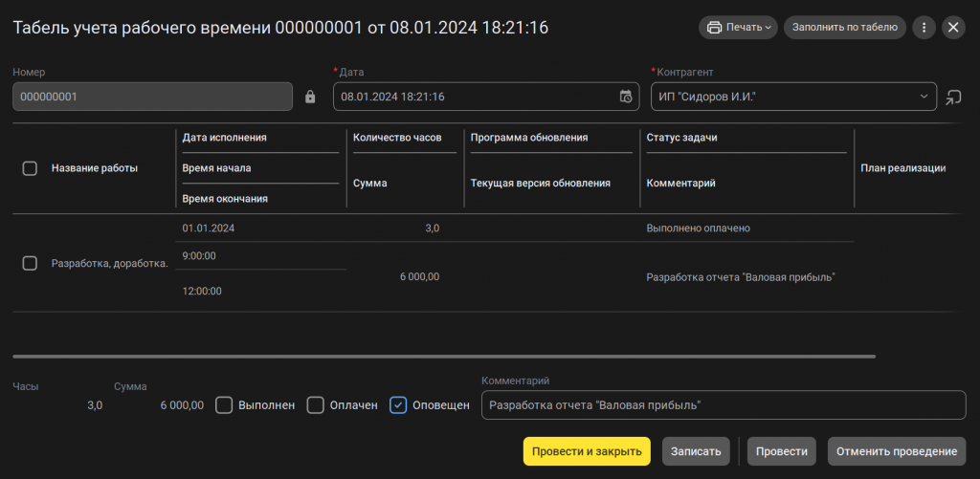The image size is (980, 479).
Task: Uncheck the Оповещен checkbox
Action: 398,405
